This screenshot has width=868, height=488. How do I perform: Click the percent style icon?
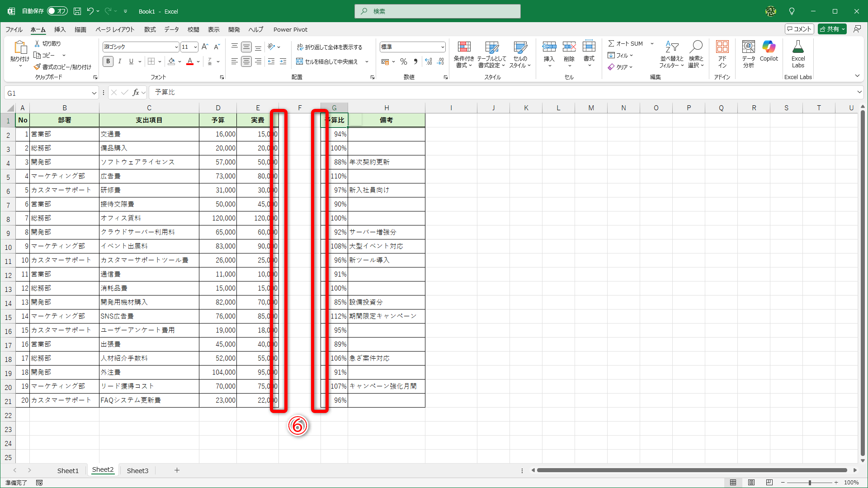coord(404,62)
